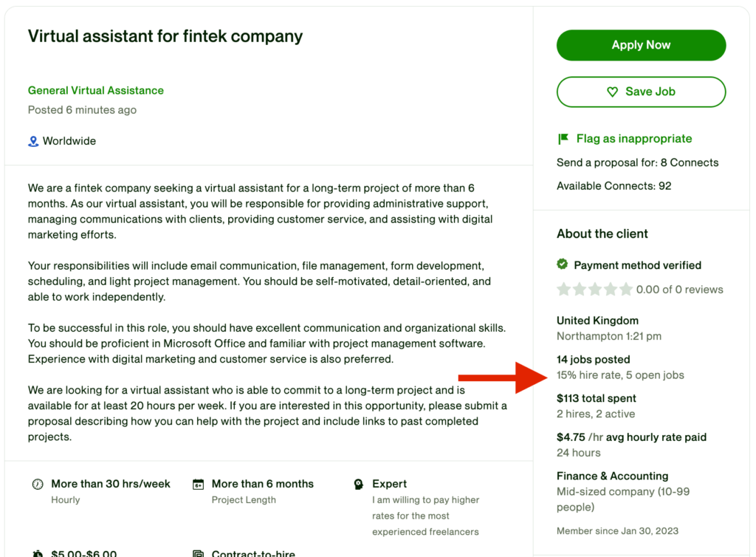The height and width of the screenshot is (557, 756).
Task: Click the Member since Jan 30, 2023 text
Action: tap(617, 530)
